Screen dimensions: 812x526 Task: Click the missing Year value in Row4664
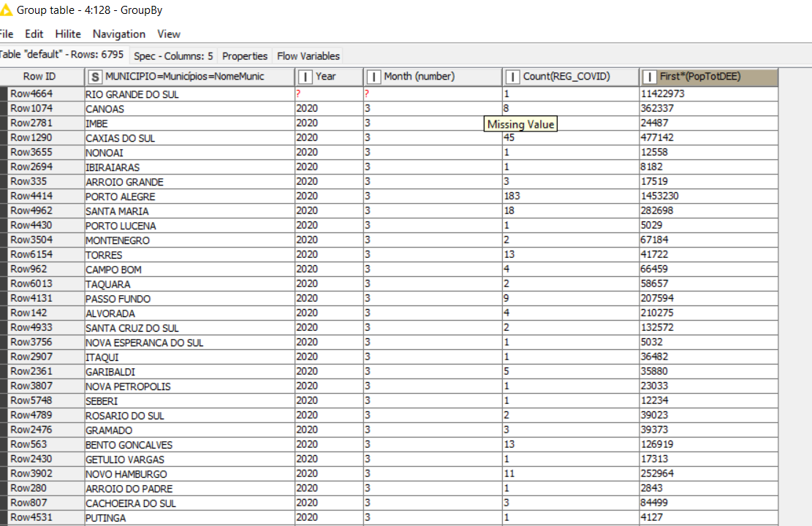[329, 94]
